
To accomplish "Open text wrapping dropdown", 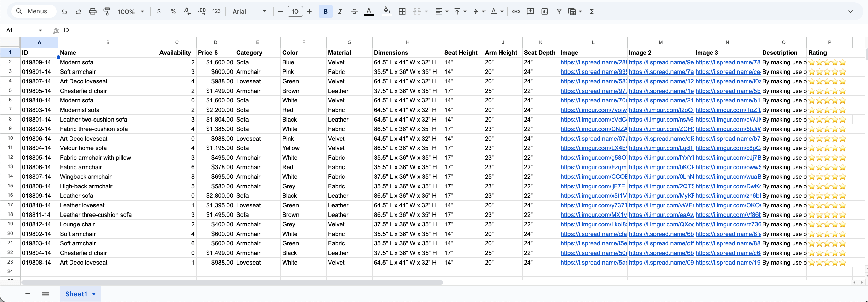I will pyautogui.click(x=478, y=12).
